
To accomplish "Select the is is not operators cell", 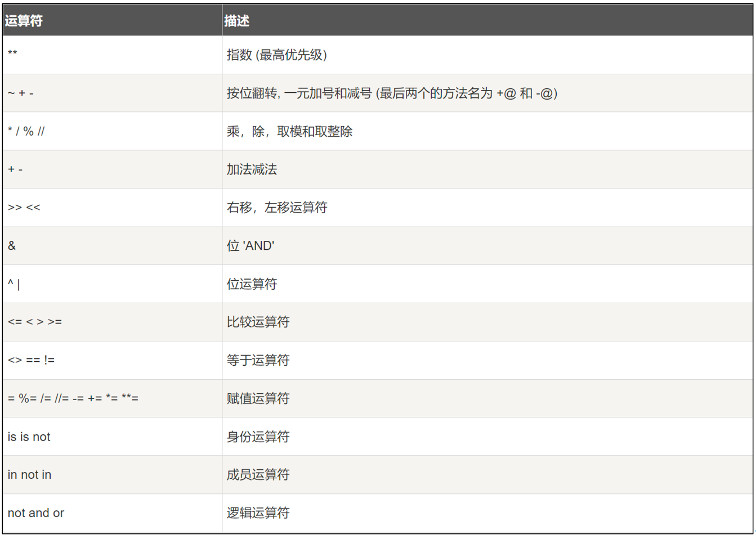I will pos(29,437).
